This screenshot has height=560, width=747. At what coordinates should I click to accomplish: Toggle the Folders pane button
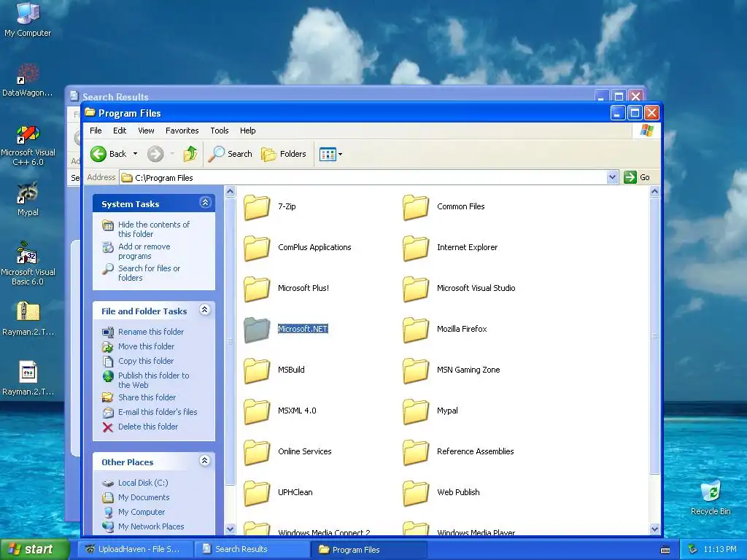(284, 154)
